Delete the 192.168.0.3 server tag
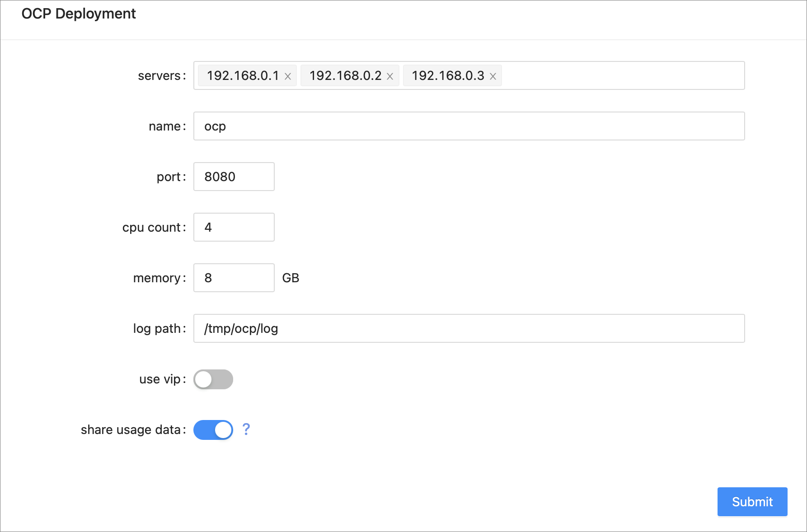The height and width of the screenshot is (532, 807). point(493,76)
